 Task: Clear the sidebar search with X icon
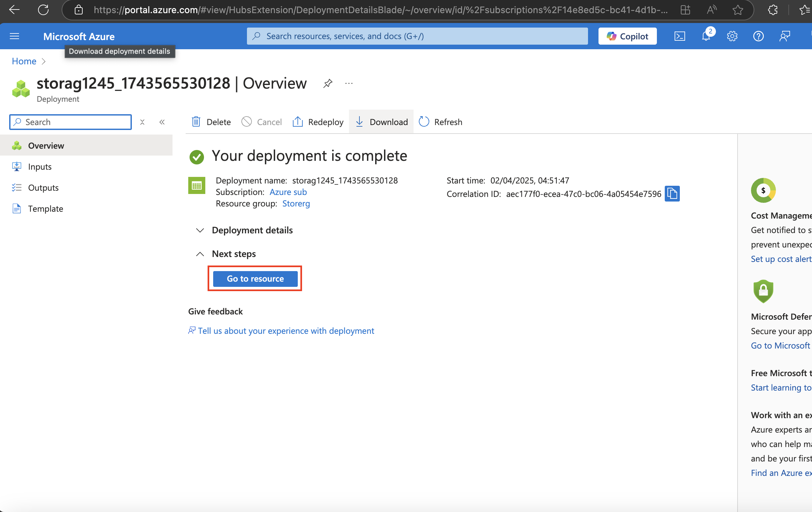tap(142, 122)
